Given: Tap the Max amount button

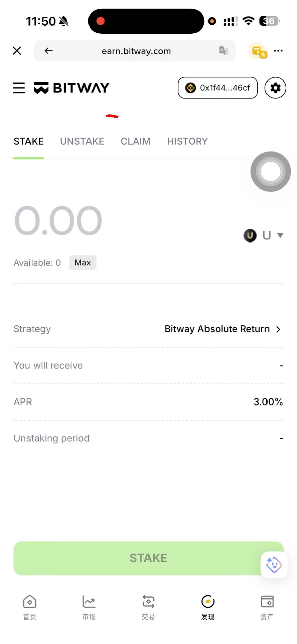Looking at the screenshot, I should click(x=83, y=263).
